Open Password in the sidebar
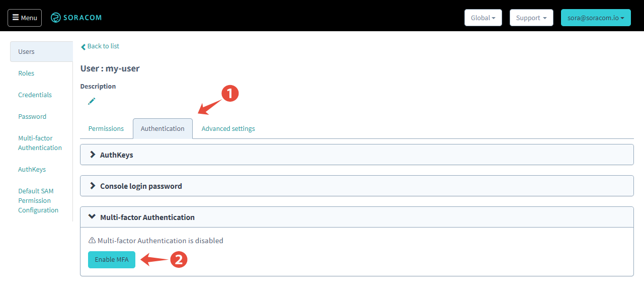644x297 pixels. pyautogui.click(x=32, y=116)
